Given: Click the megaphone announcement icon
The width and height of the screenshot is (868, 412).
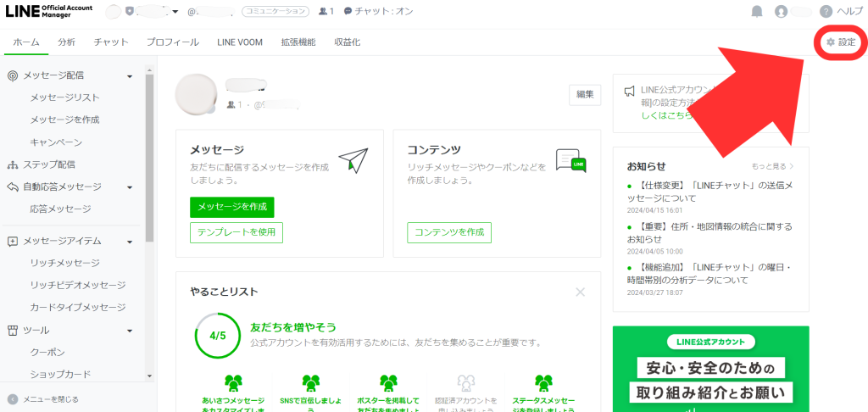Looking at the screenshot, I should (630, 92).
